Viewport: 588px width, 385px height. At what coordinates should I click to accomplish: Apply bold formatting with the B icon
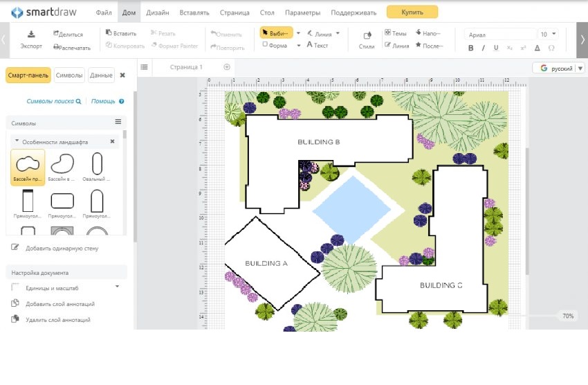(x=471, y=48)
